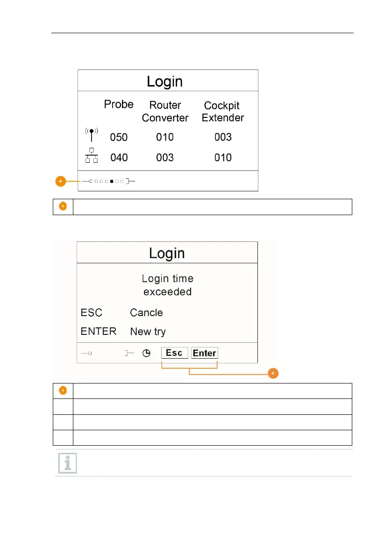This screenshot has width=392, height=557.
Task: Click the orange marker in second table
Action: tap(63, 391)
